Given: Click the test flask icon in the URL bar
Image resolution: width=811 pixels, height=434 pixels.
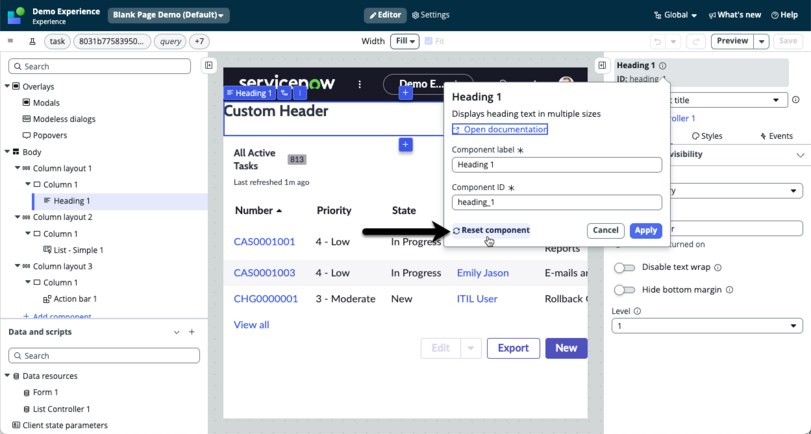Looking at the screenshot, I should pyautogui.click(x=32, y=41).
